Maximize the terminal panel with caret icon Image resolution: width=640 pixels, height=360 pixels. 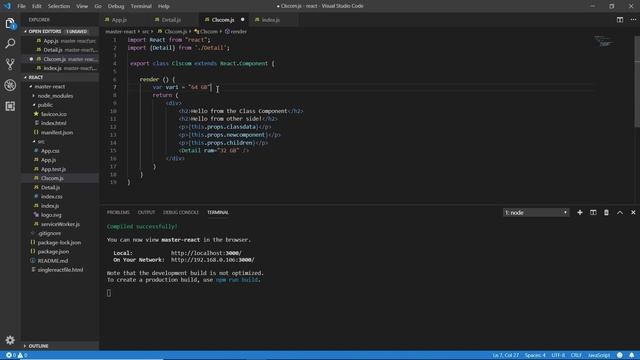tap(620, 212)
